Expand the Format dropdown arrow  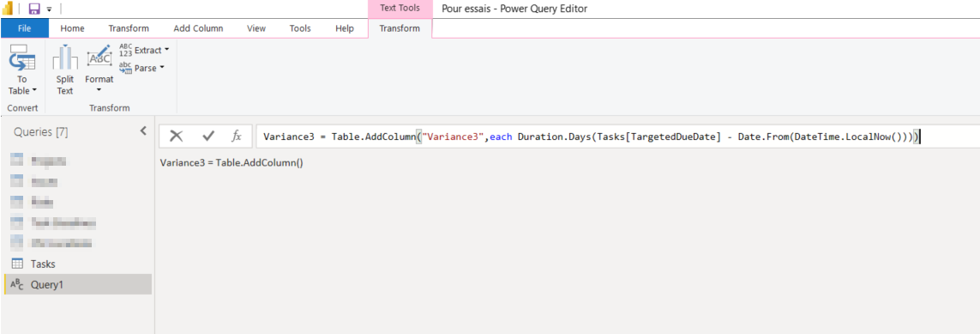point(99,91)
